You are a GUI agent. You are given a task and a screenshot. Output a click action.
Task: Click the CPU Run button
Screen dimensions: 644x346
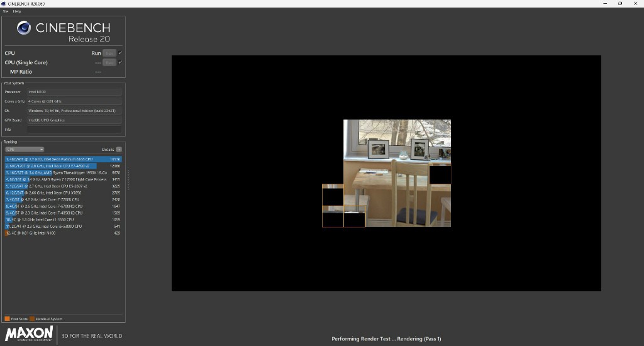point(109,53)
